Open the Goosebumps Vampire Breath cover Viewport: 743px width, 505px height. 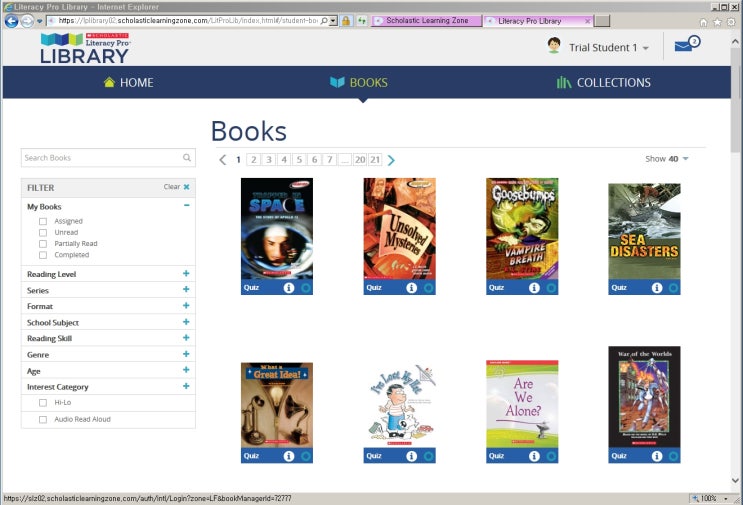[x=522, y=229]
